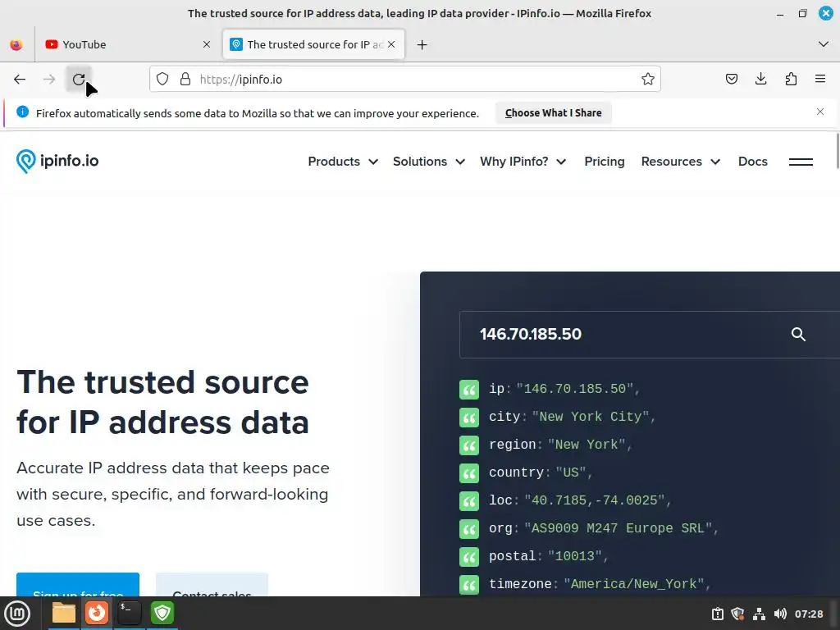Image resolution: width=840 pixels, height=630 pixels.
Task: Click the quote icon beside ip
Action: pos(468,390)
